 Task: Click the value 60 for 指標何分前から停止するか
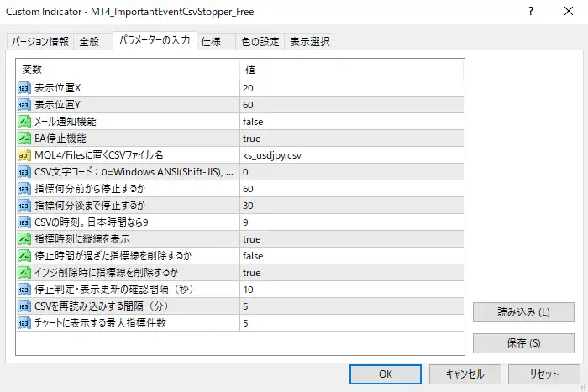248,189
